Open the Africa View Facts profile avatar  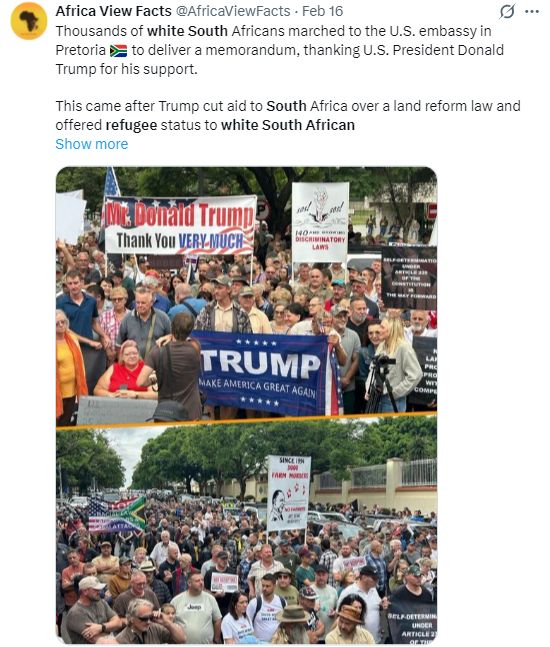click(28, 21)
